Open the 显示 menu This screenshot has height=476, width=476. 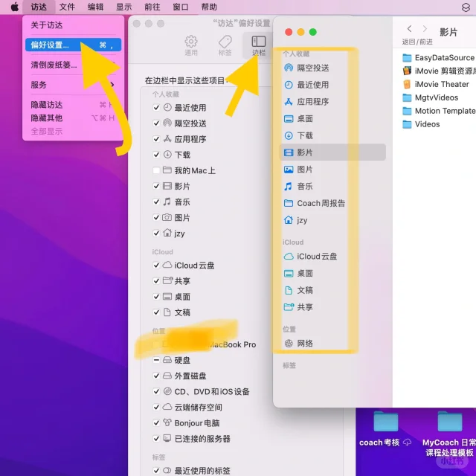(124, 7)
